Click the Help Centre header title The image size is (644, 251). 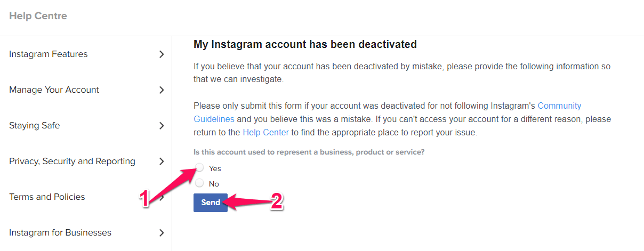click(x=38, y=16)
